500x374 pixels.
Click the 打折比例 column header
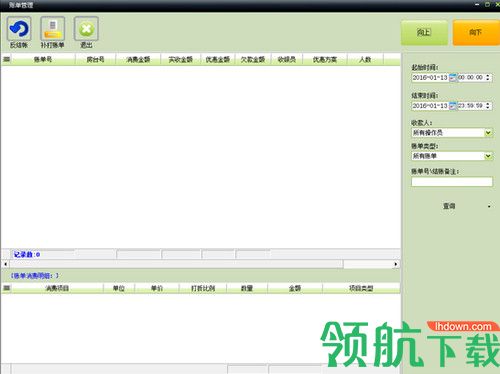(x=203, y=288)
